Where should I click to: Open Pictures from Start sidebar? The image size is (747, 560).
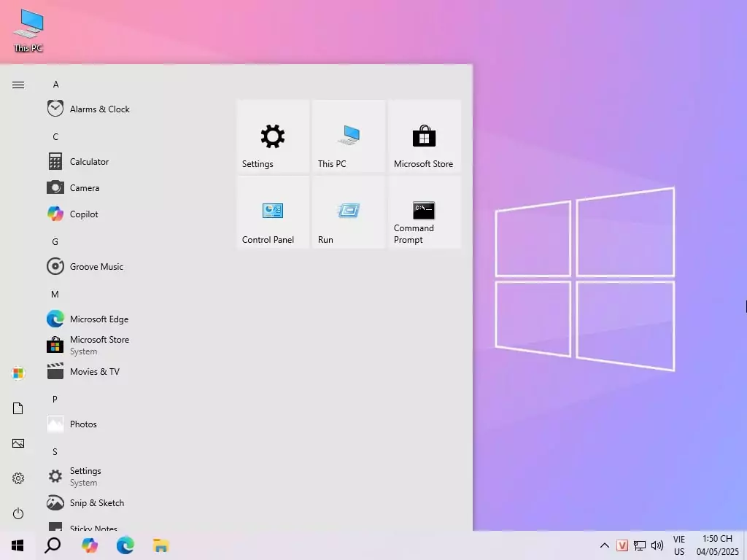click(18, 443)
